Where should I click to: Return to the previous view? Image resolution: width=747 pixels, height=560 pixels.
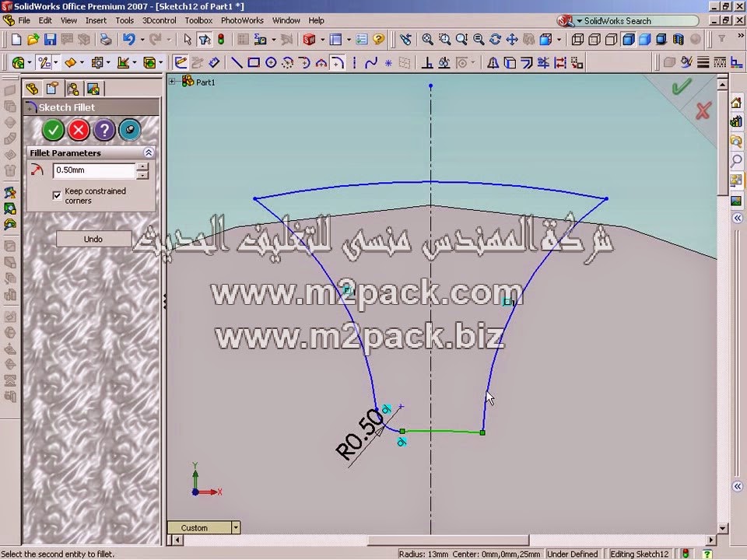coord(405,39)
